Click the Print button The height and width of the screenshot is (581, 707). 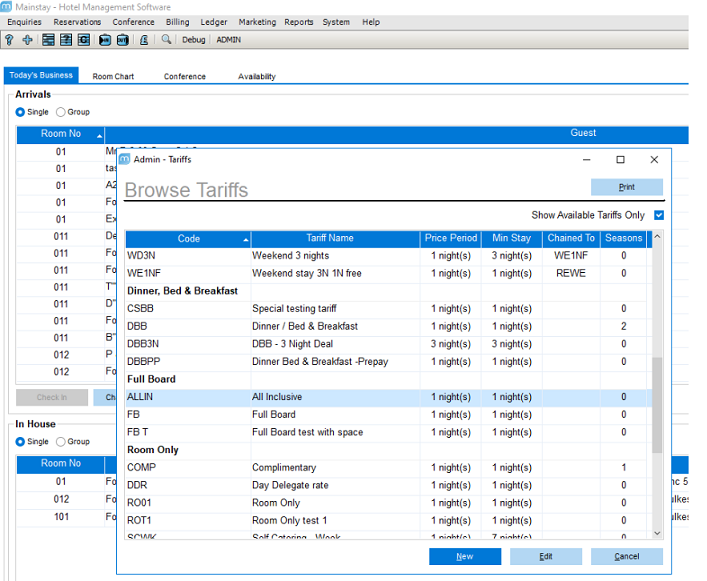(x=626, y=187)
